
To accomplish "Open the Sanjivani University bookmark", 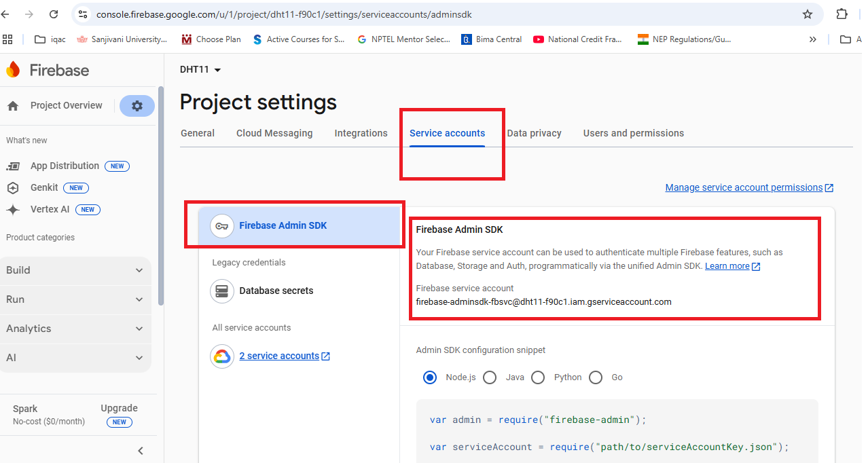I will point(122,39).
